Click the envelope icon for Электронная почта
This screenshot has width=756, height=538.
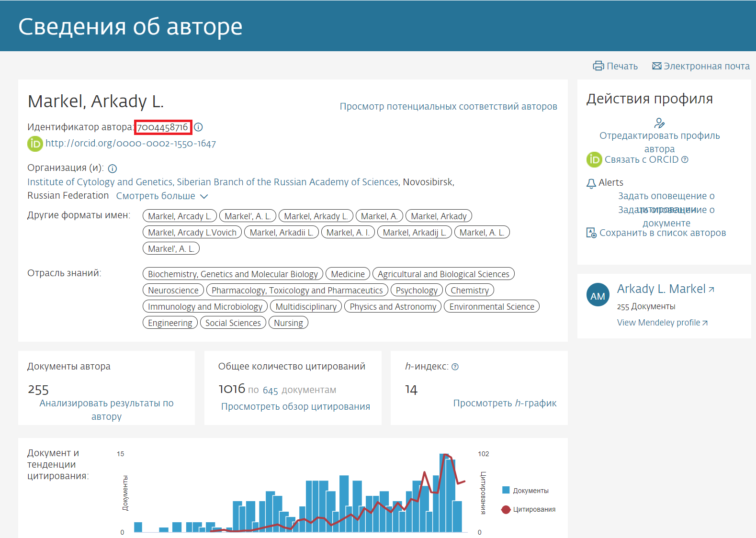656,66
